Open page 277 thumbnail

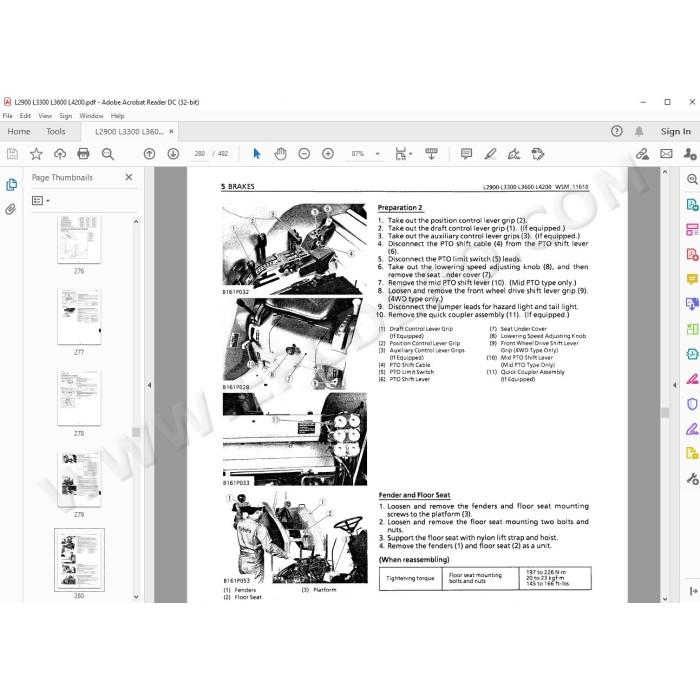click(79, 317)
